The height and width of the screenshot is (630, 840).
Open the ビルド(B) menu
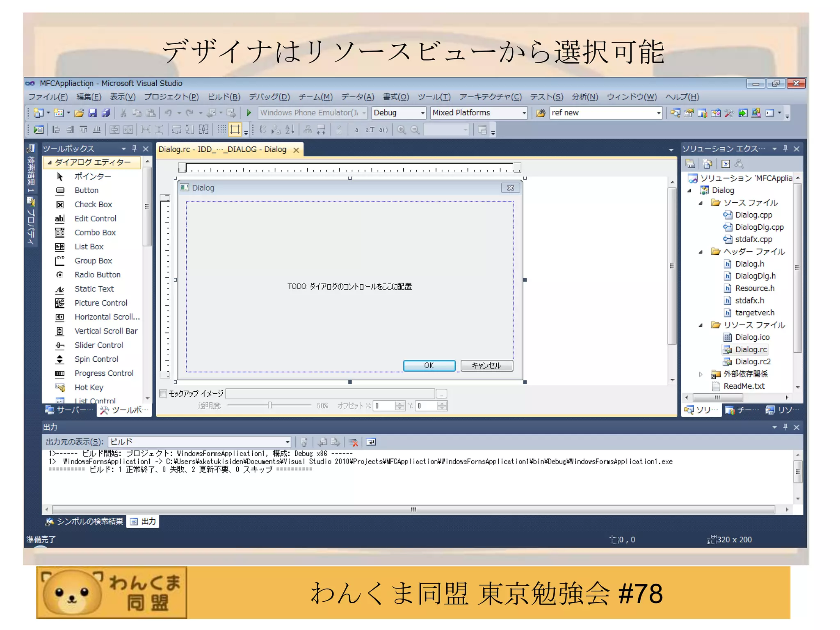point(224,97)
